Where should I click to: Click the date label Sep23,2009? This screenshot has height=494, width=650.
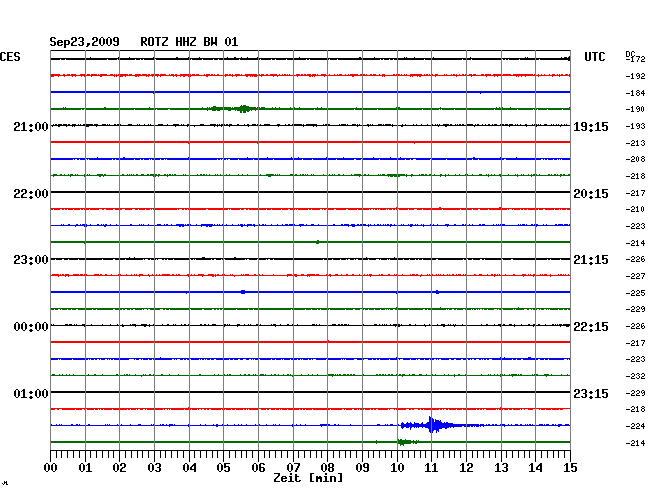click(84, 42)
